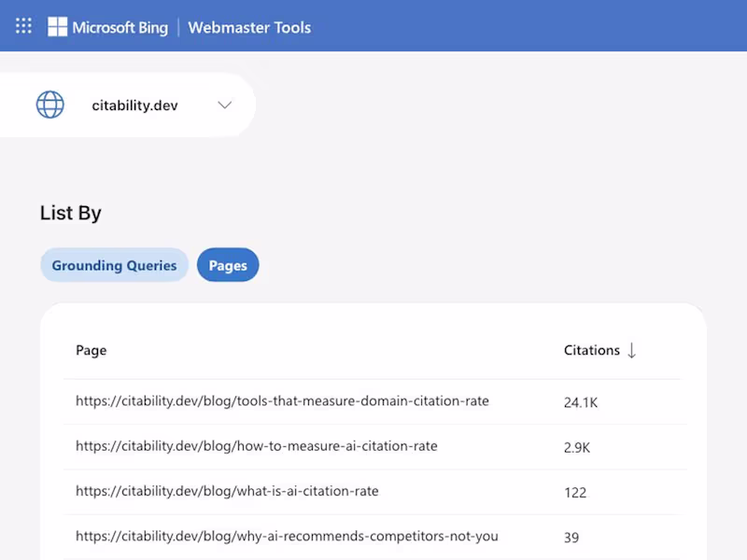747x560 pixels.
Task: Click the Citations sort arrow icon
Action: [632, 351]
